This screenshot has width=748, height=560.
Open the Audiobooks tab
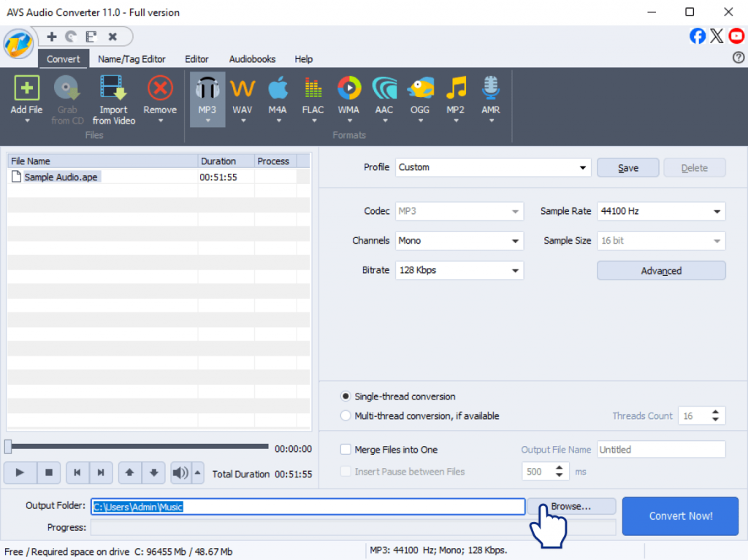coord(252,59)
